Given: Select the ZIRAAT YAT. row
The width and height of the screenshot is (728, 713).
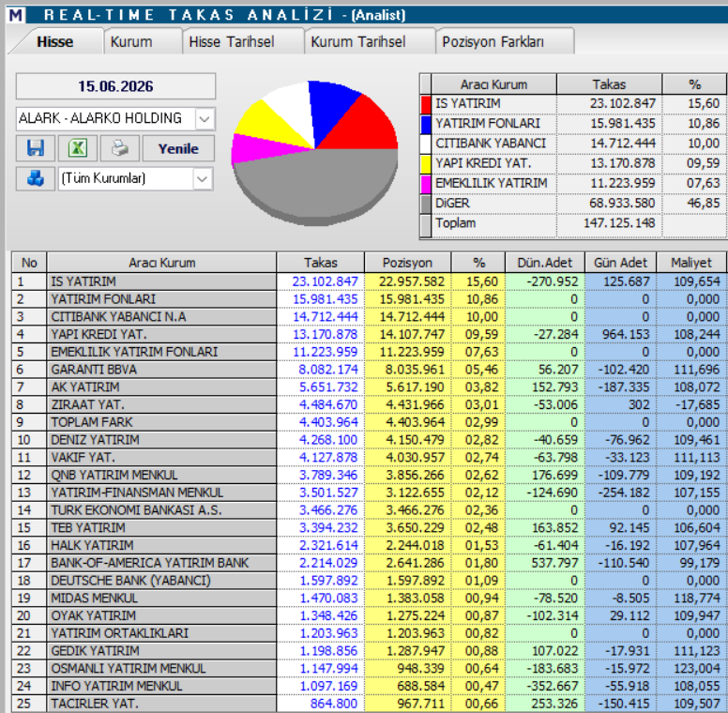Looking at the screenshot, I should pyautogui.click(x=370, y=404).
